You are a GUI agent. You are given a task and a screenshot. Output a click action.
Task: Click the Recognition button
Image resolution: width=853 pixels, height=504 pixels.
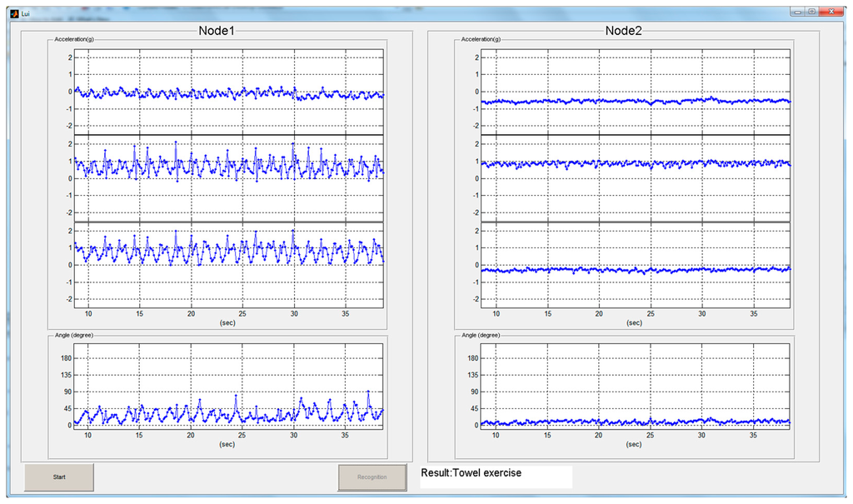pos(372,477)
